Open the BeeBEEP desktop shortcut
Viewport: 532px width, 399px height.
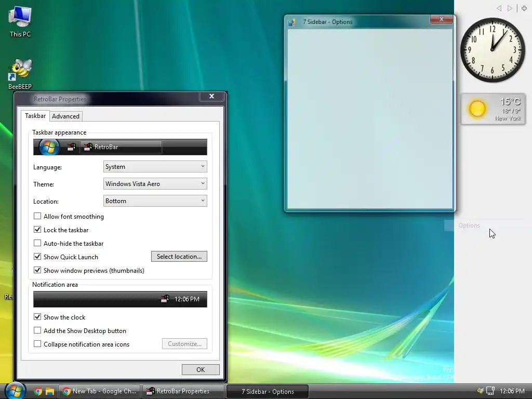click(x=20, y=74)
